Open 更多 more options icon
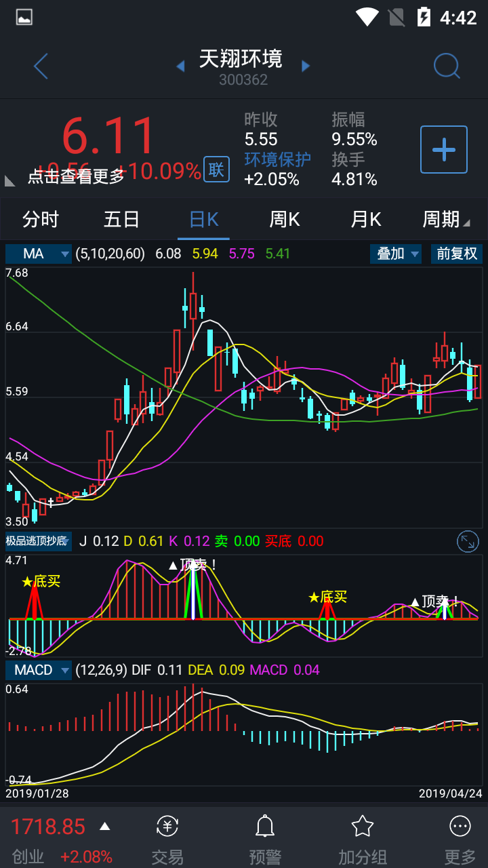Viewport: 488px width, 868px height. click(460, 827)
